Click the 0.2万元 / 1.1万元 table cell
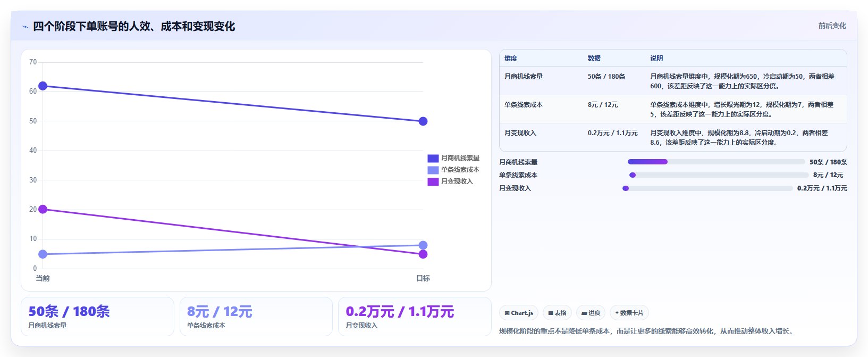The image size is (868, 357). (x=613, y=133)
